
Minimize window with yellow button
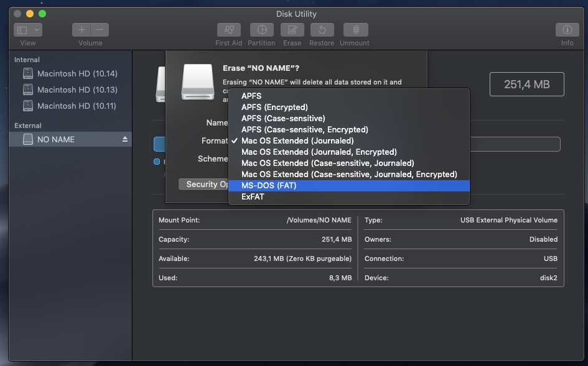pos(30,14)
